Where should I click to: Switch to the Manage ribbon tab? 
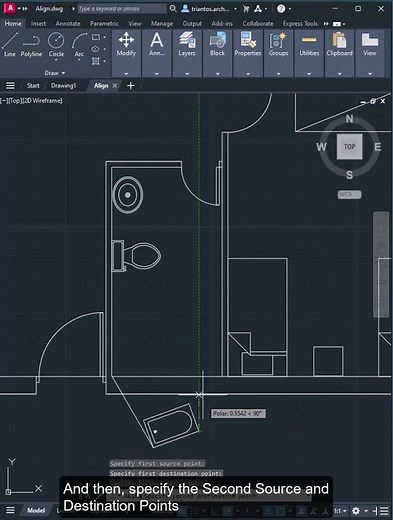click(162, 23)
